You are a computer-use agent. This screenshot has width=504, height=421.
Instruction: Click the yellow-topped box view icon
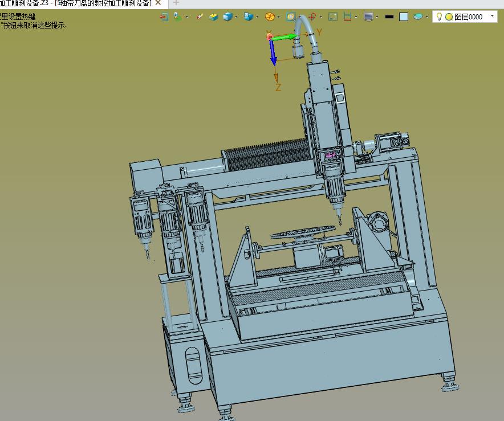pos(213,17)
